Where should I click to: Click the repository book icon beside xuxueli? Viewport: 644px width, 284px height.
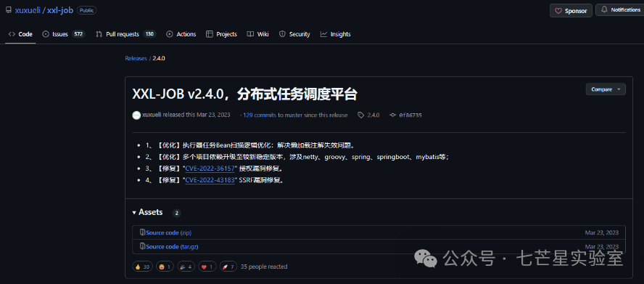point(8,10)
